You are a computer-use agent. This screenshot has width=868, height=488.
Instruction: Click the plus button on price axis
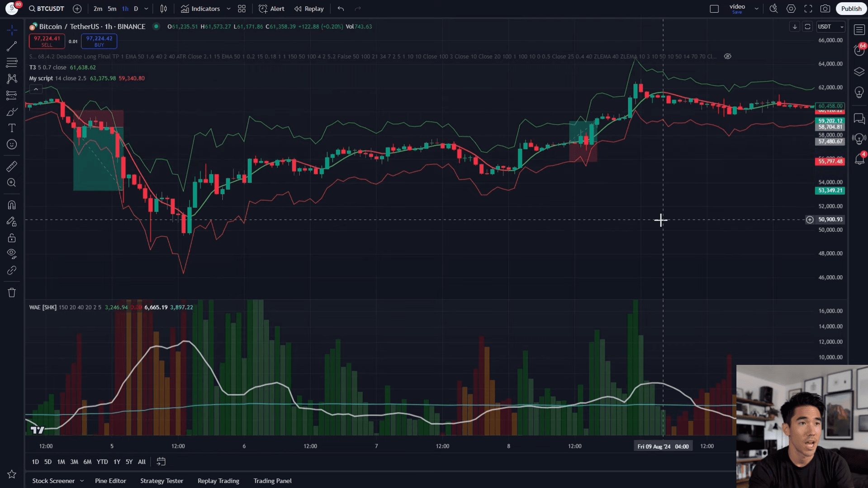(810, 220)
